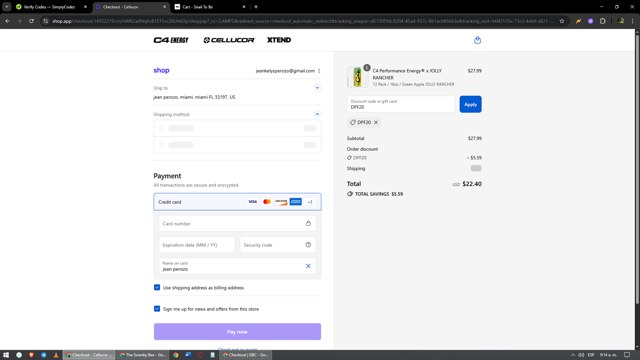Open Checkout | GBC taskbar window
The width and height of the screenshot is (640, 360).
tap(246, 355)
